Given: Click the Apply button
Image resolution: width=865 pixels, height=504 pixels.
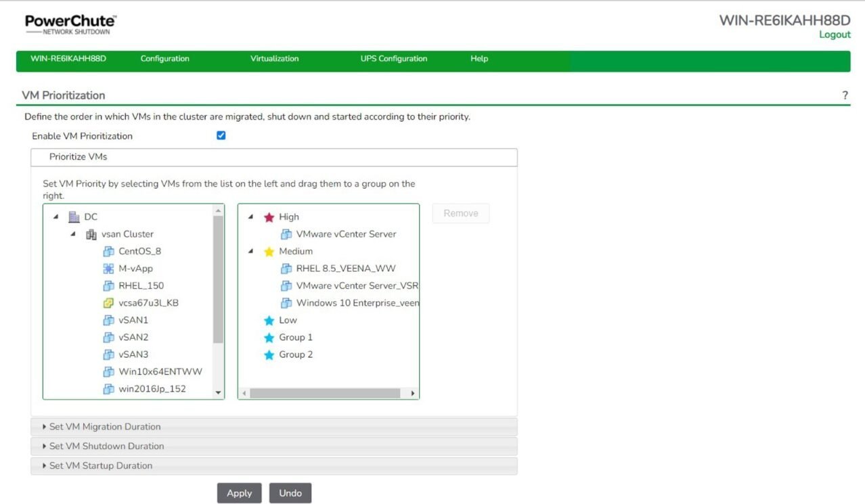Looking at the screenshot, I should (239, 493).
